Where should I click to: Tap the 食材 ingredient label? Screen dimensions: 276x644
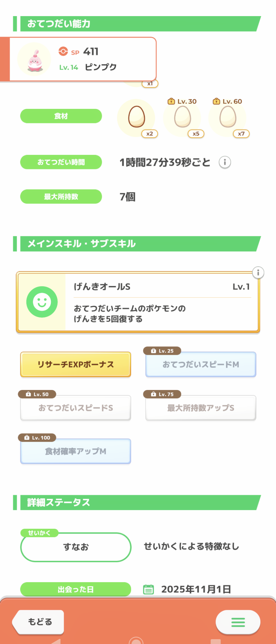61,116
